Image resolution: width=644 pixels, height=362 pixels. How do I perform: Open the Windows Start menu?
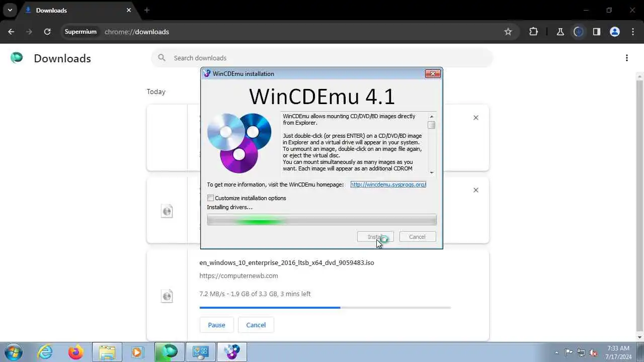coord(13,352)
